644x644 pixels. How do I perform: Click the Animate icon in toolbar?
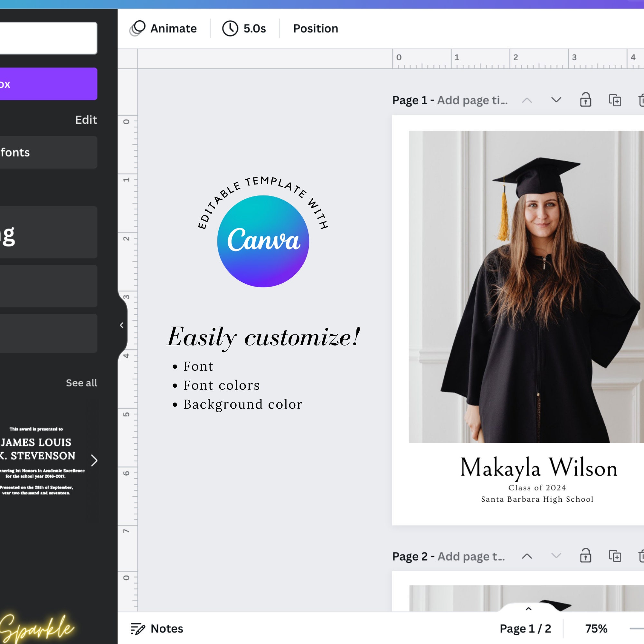(137, 28)
